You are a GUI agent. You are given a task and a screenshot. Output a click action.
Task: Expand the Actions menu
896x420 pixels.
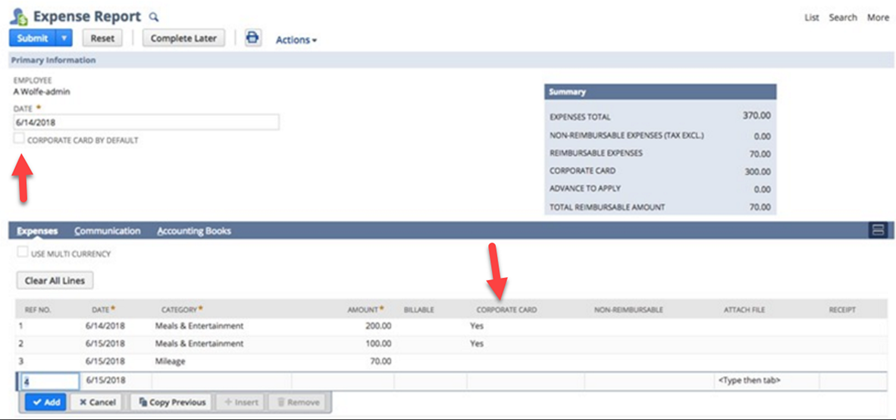(296, 40)
